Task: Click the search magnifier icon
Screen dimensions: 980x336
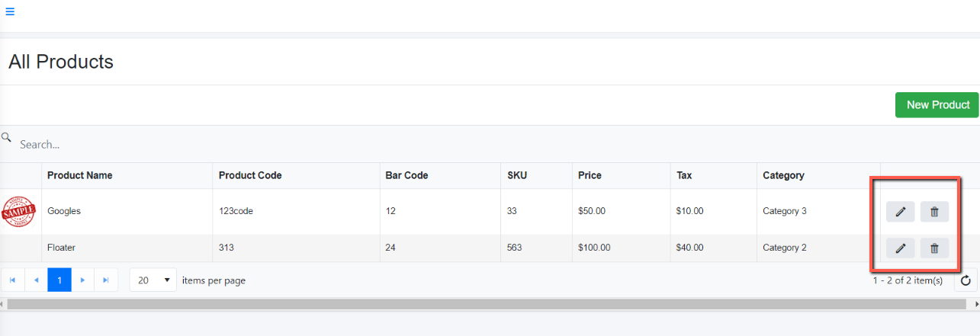Action: 6,138
